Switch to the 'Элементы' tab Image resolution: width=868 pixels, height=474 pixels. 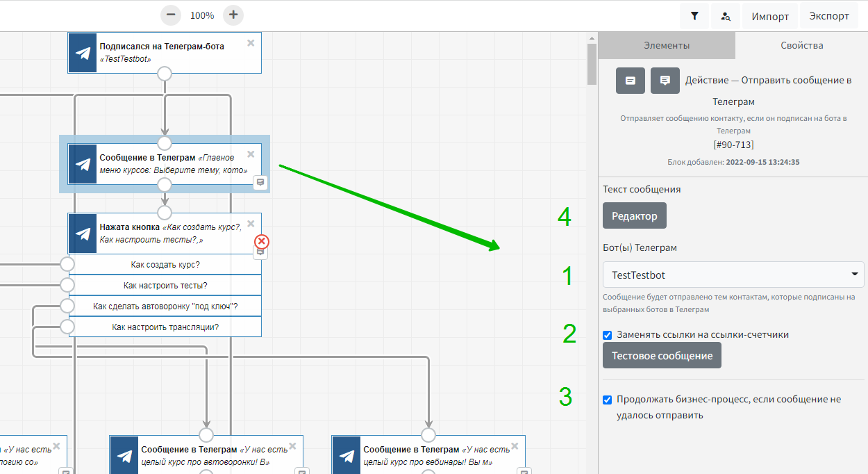tap(666, 46)
